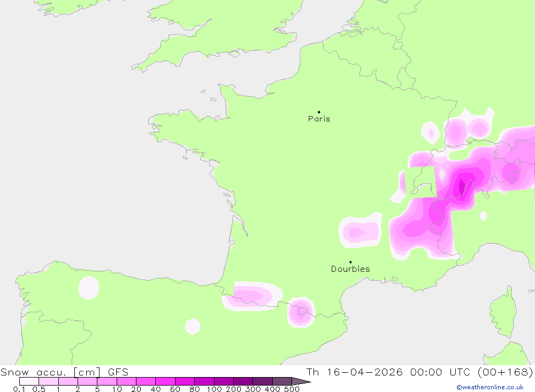The image size is (535, 392).
Task: Click the Dourbies location dot
Action: 350,262
